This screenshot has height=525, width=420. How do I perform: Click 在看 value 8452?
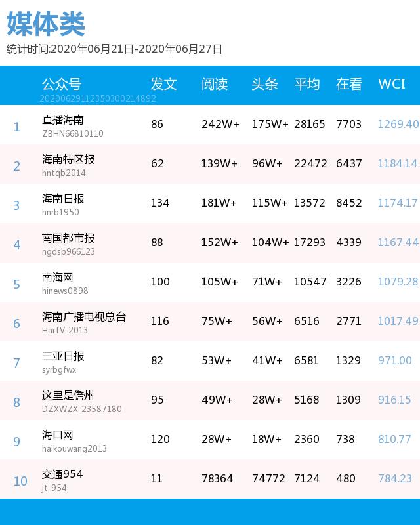click(x=349, y=203)
